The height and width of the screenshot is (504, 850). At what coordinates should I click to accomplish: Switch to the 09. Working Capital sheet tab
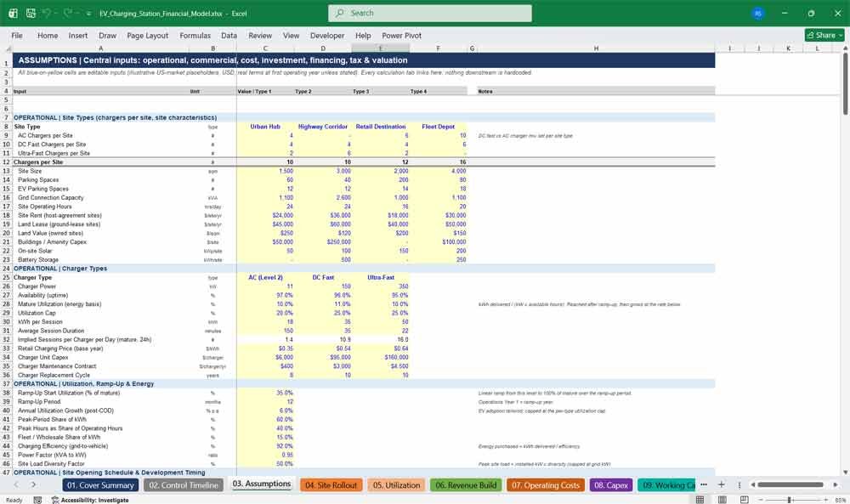pyautogui.click(x=666, y=485)
